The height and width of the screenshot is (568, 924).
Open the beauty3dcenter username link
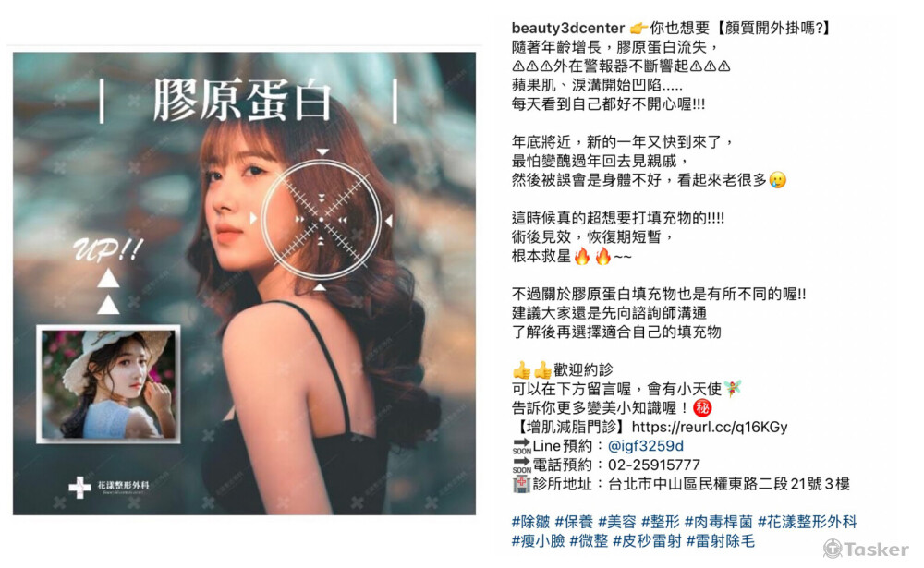click(567, 29)
